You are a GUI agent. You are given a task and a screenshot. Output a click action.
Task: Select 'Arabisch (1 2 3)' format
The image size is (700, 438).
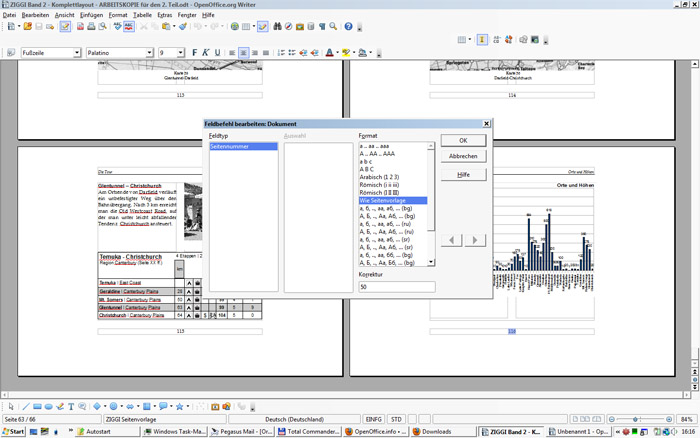380,177
